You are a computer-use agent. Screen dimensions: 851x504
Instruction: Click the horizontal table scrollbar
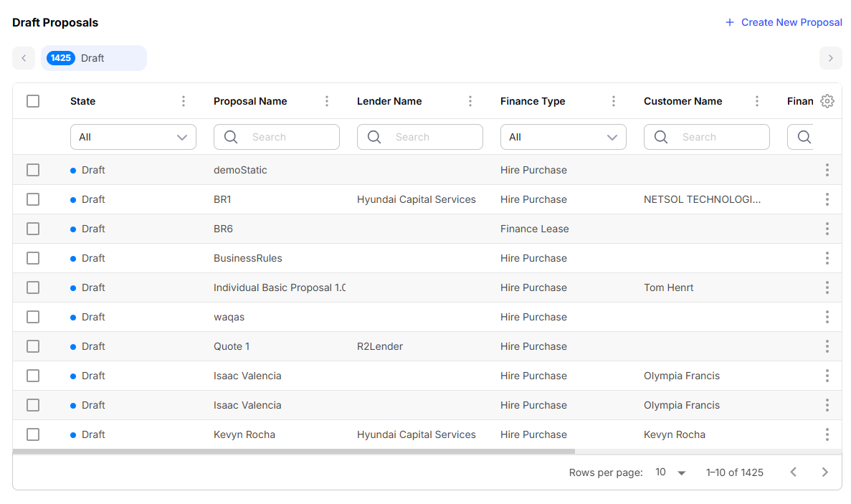pyautogui.click(x=294, y=452)
